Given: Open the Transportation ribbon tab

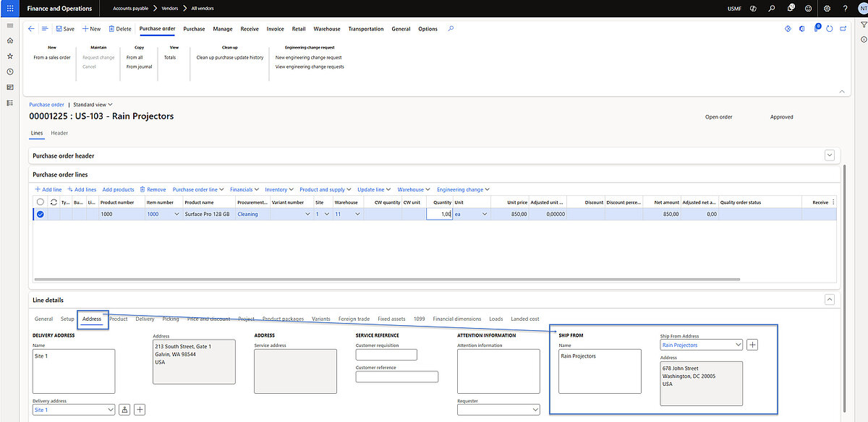Looking at the screenshot, I should pos(366,29).
